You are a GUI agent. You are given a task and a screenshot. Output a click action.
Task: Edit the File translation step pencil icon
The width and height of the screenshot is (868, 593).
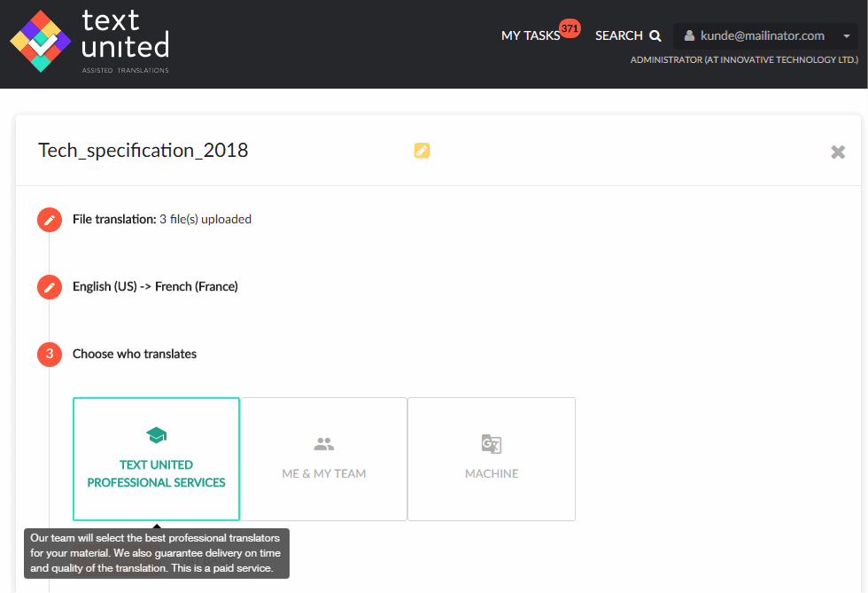50,220
